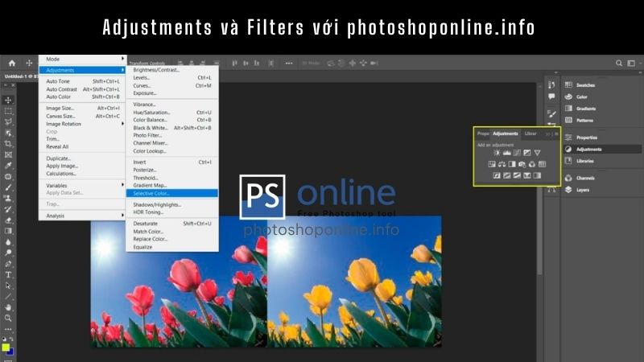Select the Eyedropper tool
644x362 pixels.
tap(8, 166)
